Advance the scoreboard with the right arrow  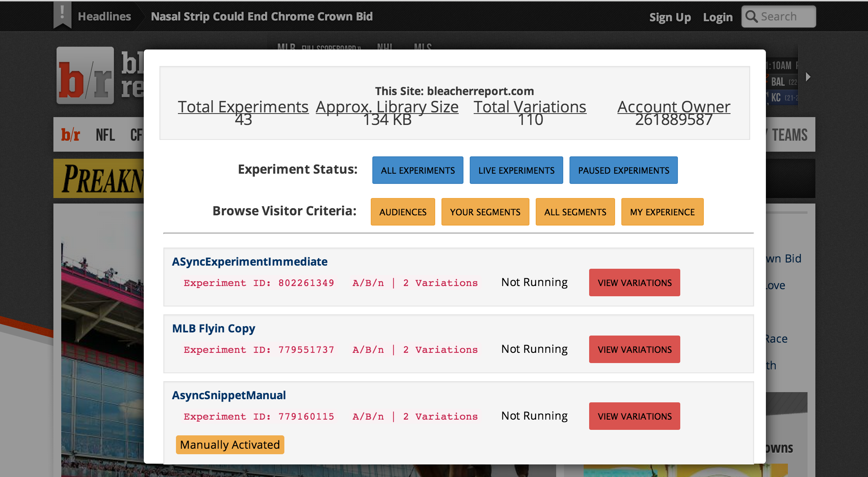click(x=808, y=77)
